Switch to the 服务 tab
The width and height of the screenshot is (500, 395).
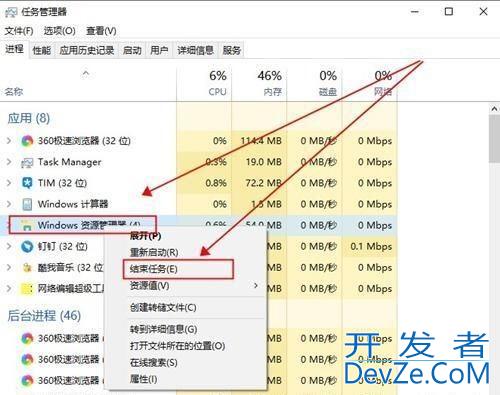point(232,50)
